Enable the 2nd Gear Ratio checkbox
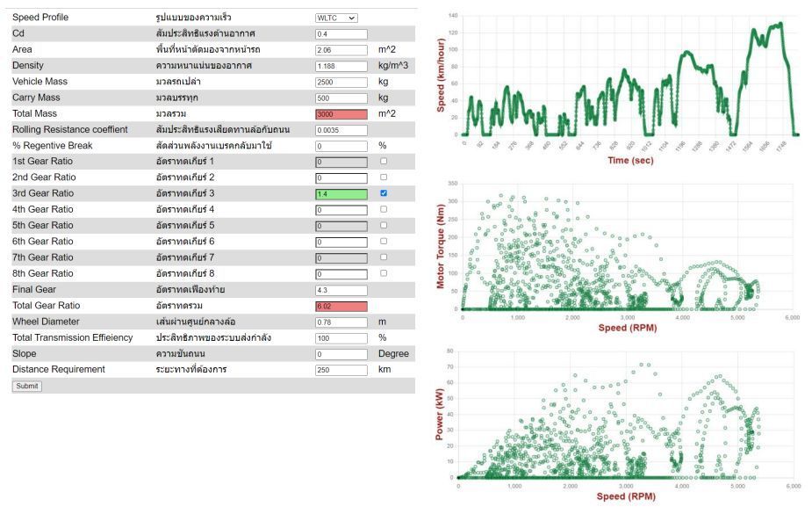 point(383,177)
